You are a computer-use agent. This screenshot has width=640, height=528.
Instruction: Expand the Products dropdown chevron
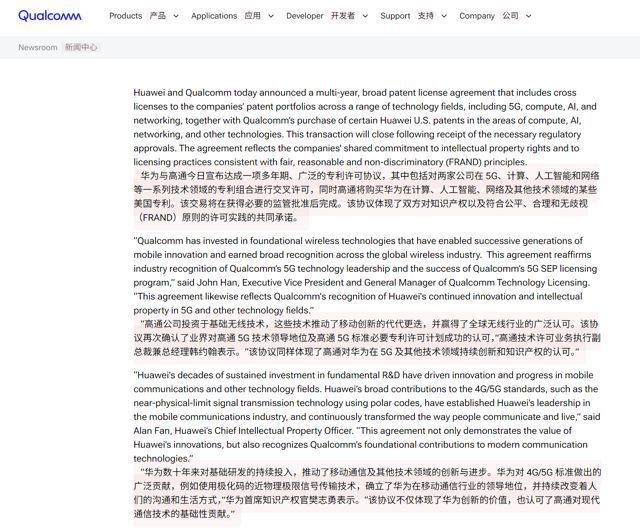176,16
